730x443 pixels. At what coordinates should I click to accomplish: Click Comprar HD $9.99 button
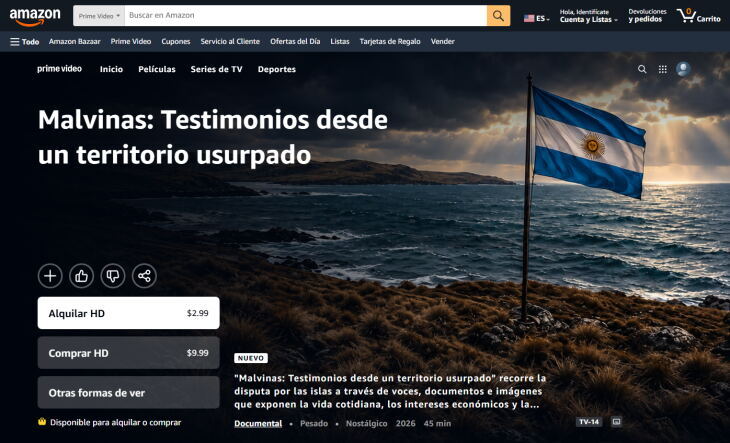tap(128, 353)
